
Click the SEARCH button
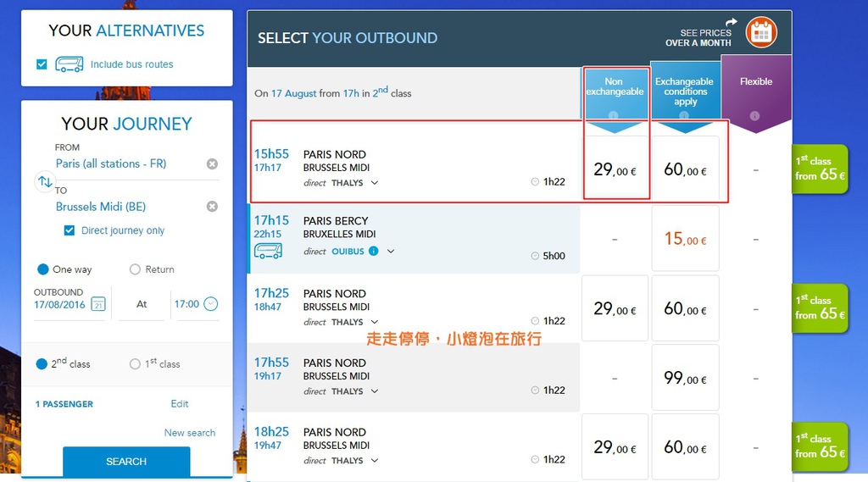(x=126, y=462)
